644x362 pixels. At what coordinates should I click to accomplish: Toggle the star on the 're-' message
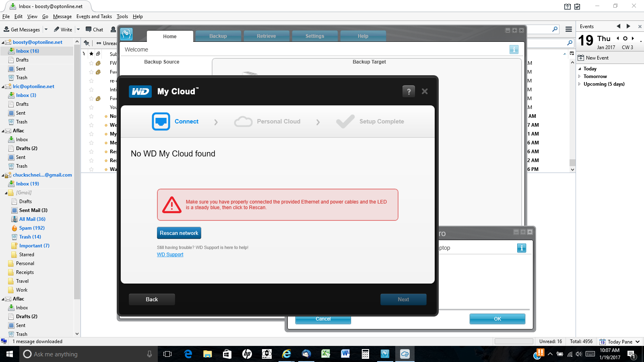91,81
